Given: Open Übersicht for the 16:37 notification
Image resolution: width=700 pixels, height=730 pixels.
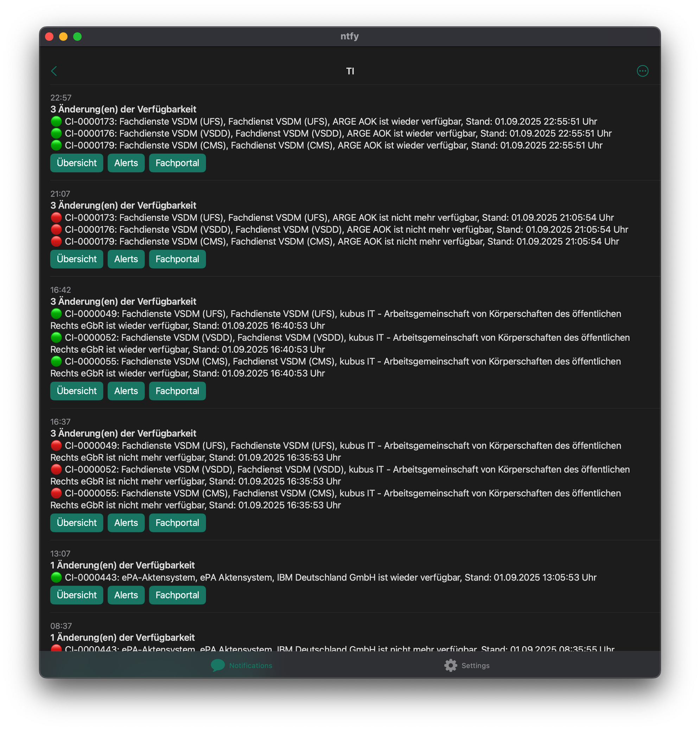Looking at the screenshot, I should pyautogui.click(x=77, y=523).
